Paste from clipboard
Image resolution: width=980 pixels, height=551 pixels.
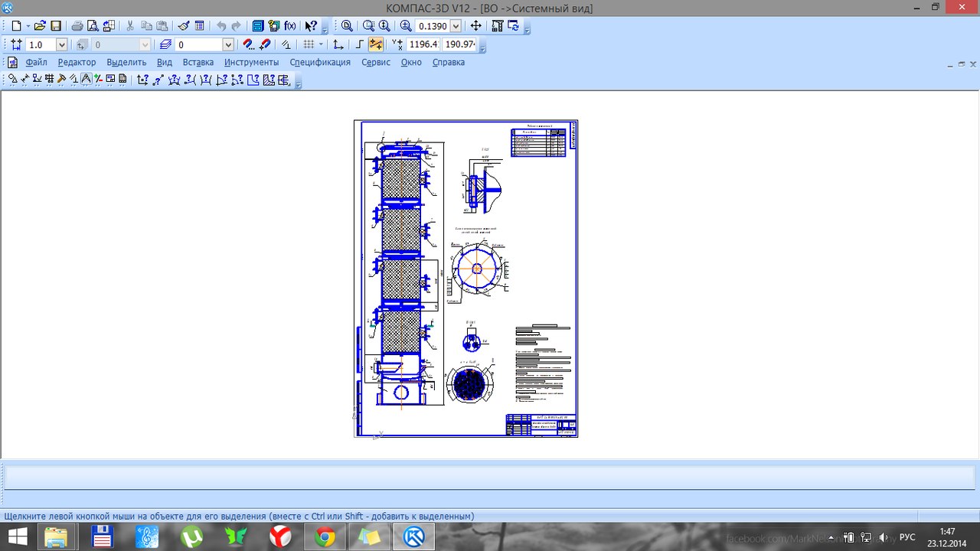(162, 25)
